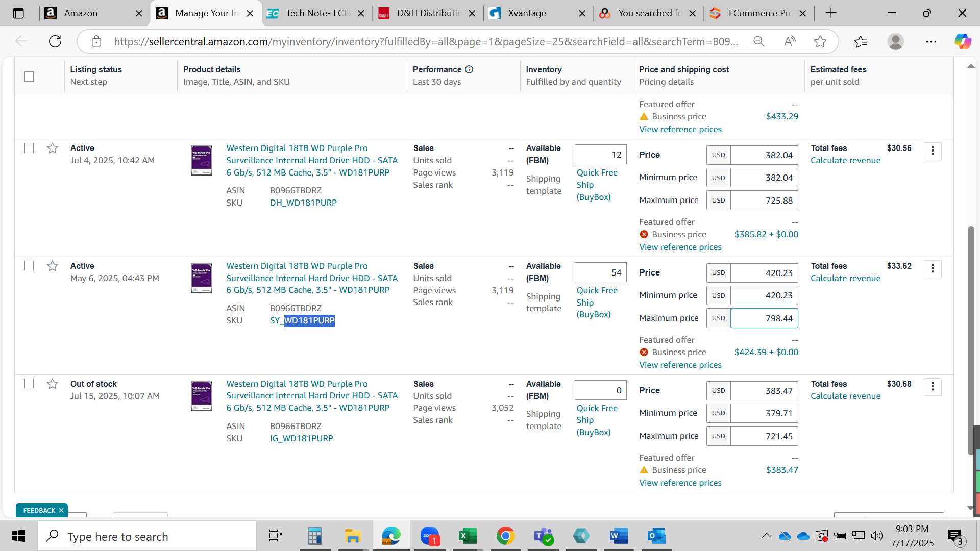Add page to favorites star icon
The image size is (980, 551).
[820, 41]
